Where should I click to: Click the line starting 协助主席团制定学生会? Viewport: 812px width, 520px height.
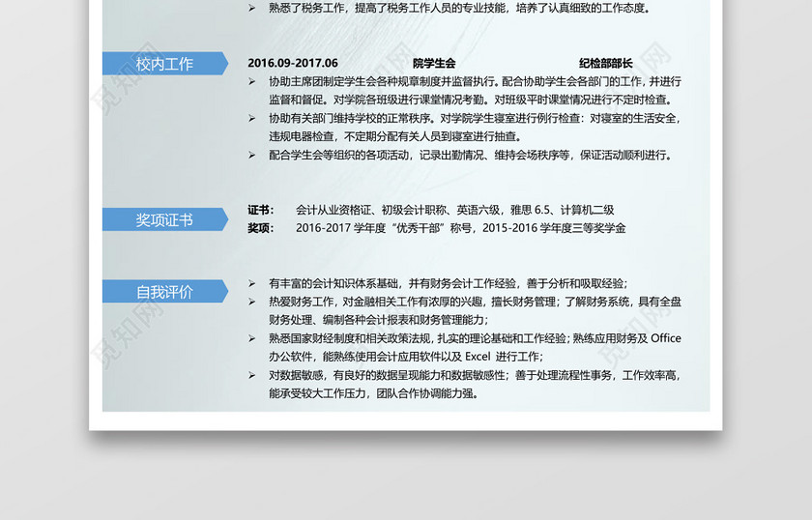475,81
